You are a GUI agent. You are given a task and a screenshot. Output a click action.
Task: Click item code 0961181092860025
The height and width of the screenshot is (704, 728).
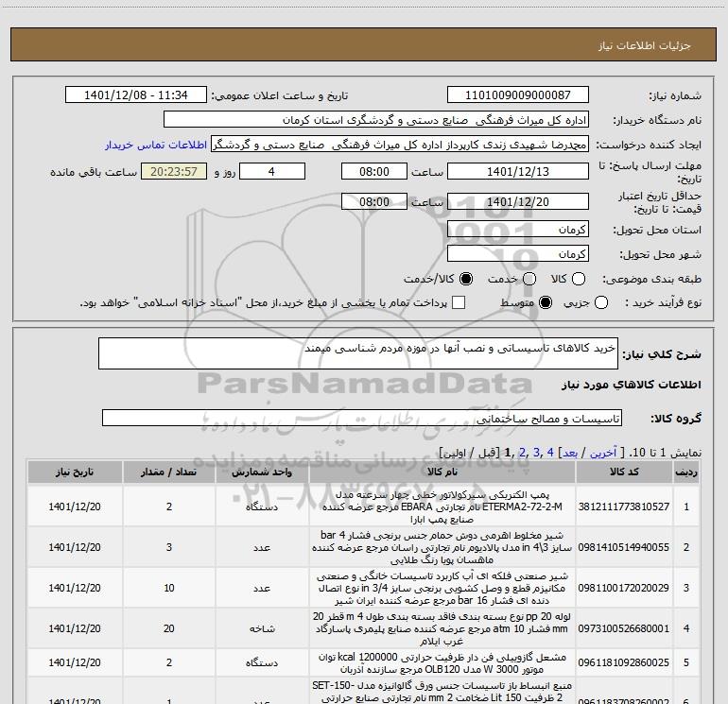coord(624,662)
